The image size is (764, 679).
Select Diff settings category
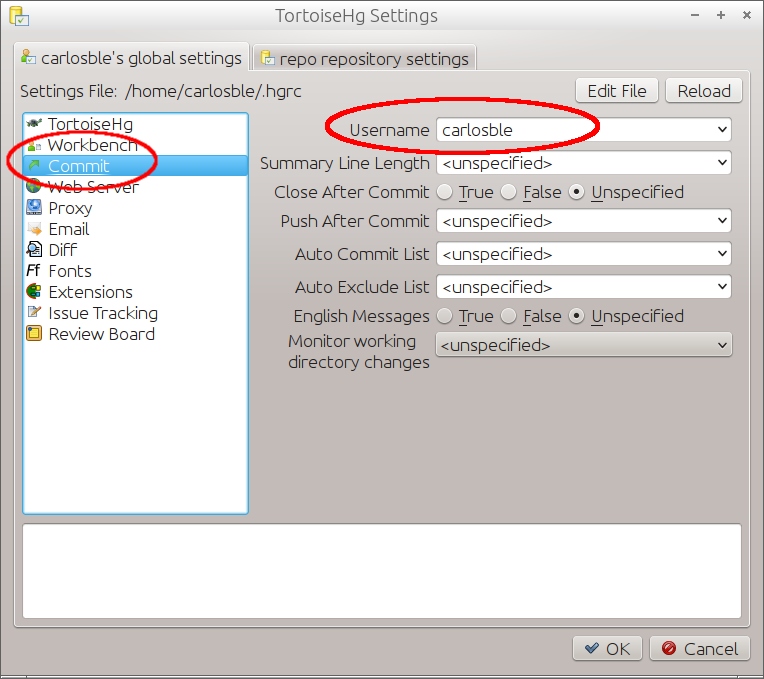pyautogui.click(x=135, y=250)
